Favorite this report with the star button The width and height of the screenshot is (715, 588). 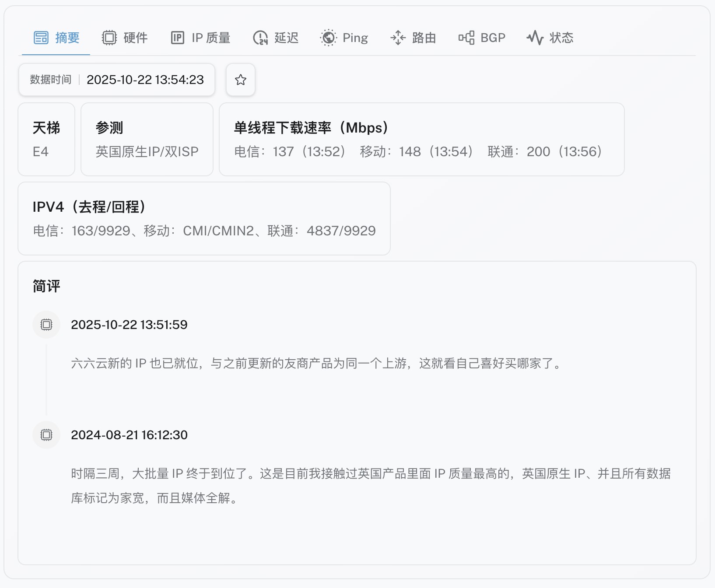[241, 80]
